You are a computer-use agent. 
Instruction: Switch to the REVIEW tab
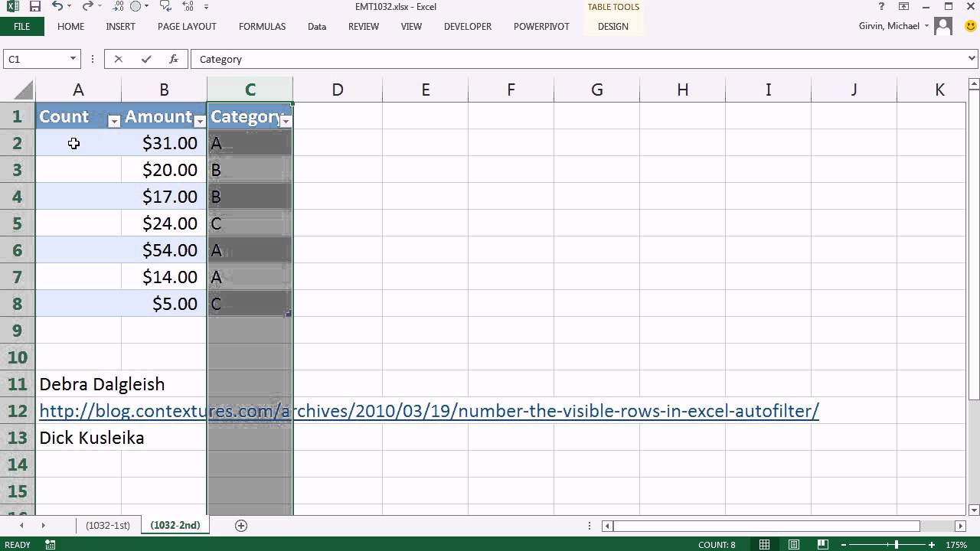click(364, 26)
